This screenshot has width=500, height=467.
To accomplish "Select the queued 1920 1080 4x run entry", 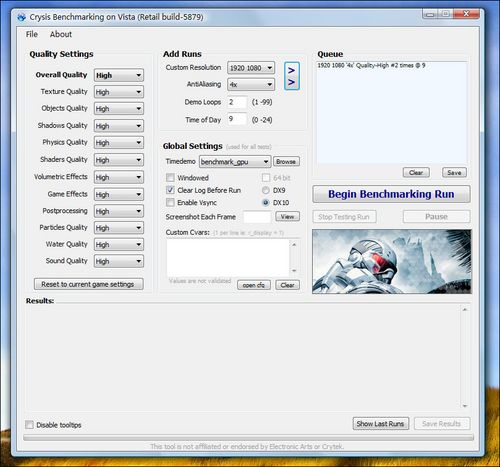I will (371, 65).
